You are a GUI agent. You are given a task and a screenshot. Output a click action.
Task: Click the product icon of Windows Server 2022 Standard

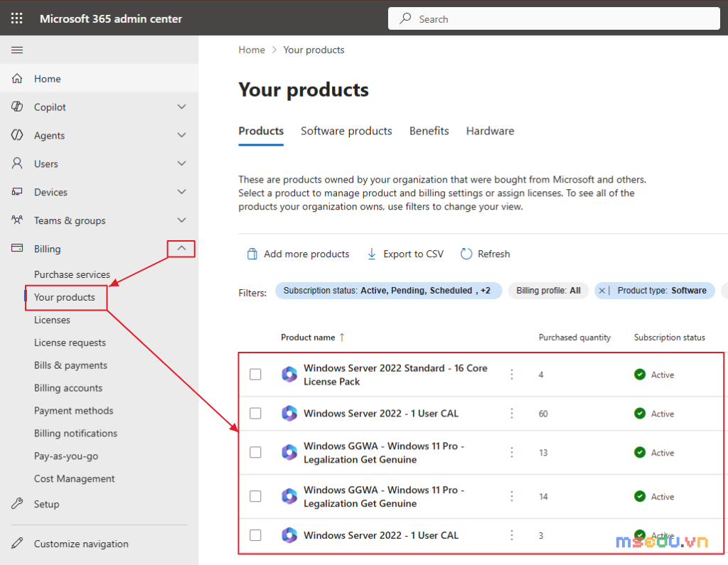pyautogui.click(x=289, y=375)
